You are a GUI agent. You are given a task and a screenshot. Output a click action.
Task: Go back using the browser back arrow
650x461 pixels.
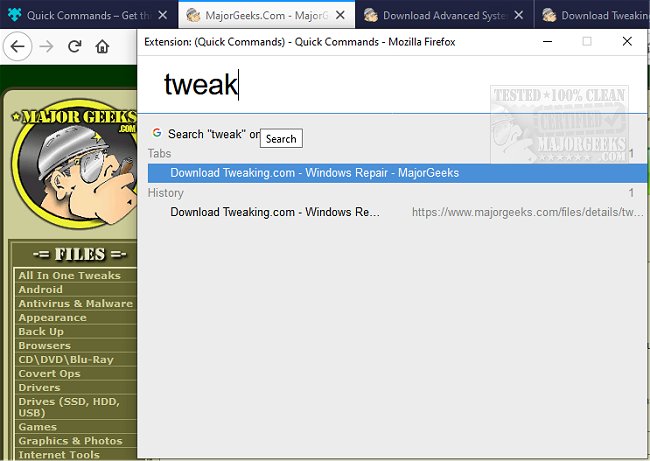pyautogui.click(x=17, y=46)
